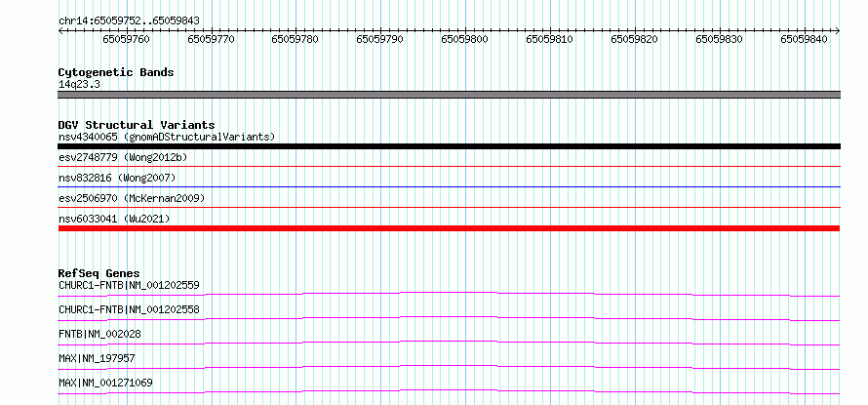This screenshot has width=868, height=405.
Task: Select ruler position 65059760
Action: (126, 39)
